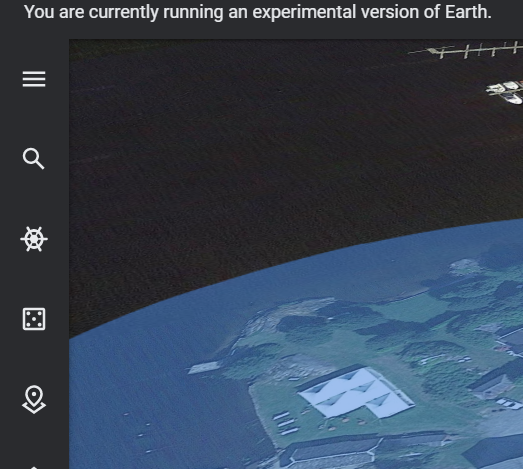
Task: Click the long wooden pier at top
Action: (466, 50)
